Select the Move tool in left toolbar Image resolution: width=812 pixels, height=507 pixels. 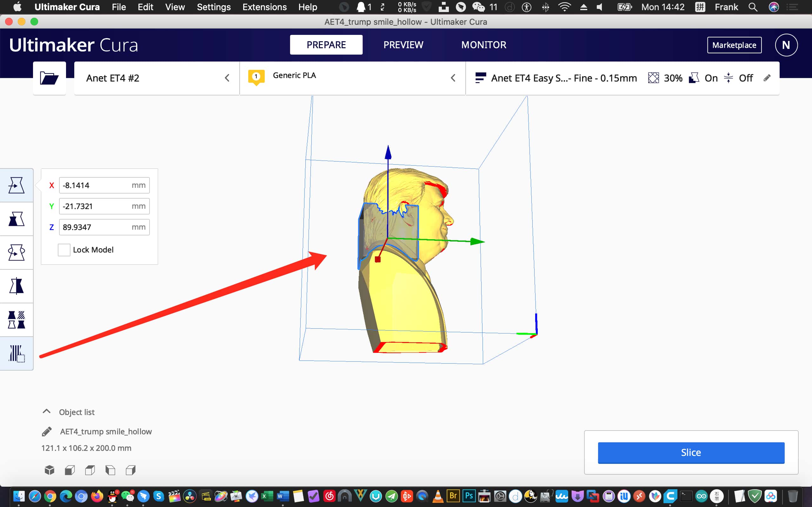(17, 185)
